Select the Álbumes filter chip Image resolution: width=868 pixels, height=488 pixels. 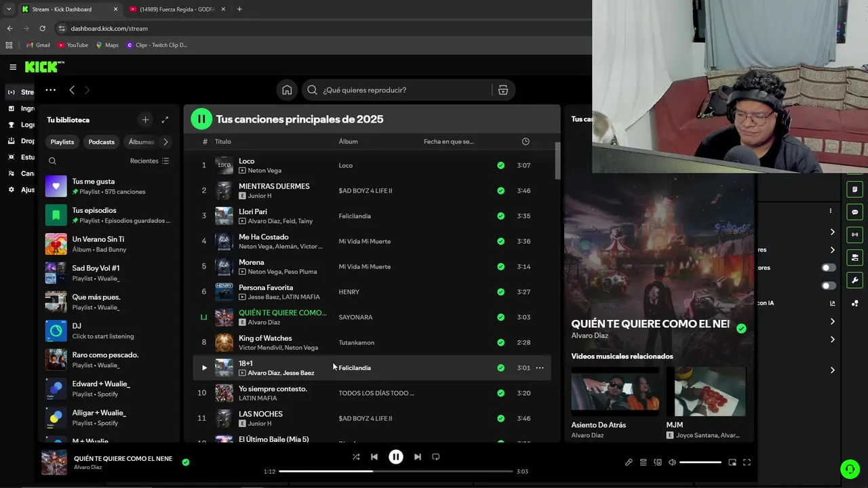click(x=141, y=142)
